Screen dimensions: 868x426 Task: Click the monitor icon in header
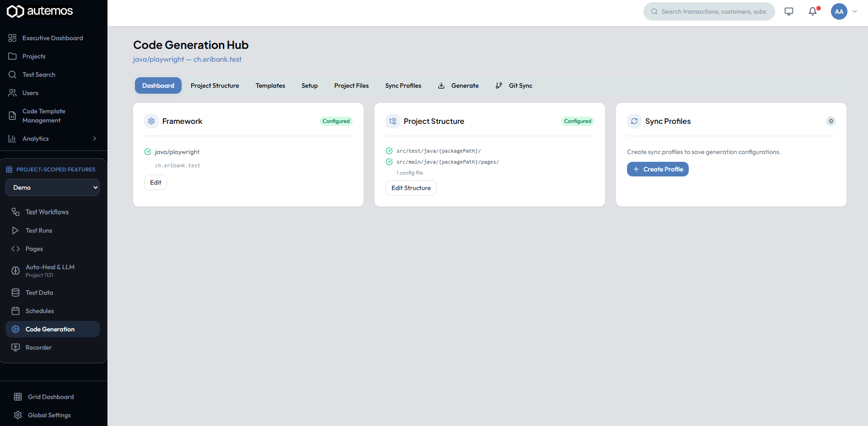[789, 11]
